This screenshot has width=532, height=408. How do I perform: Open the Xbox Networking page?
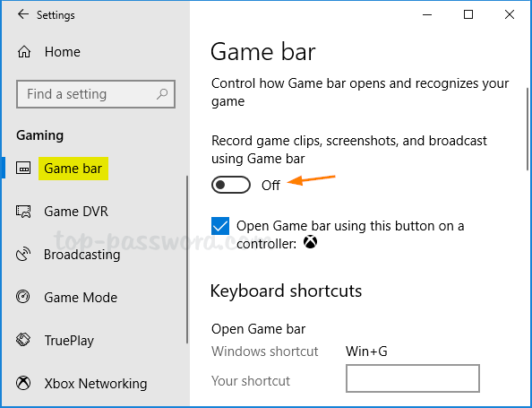coord(96,384)
